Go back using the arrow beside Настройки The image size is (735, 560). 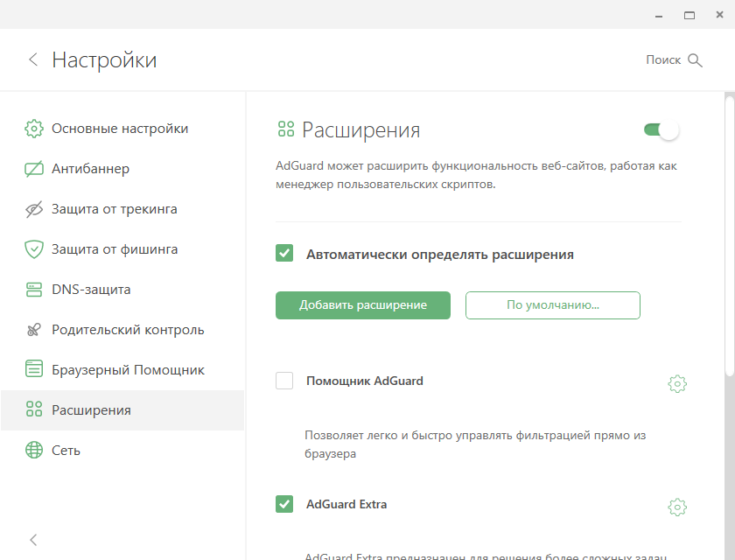point(33,59)
